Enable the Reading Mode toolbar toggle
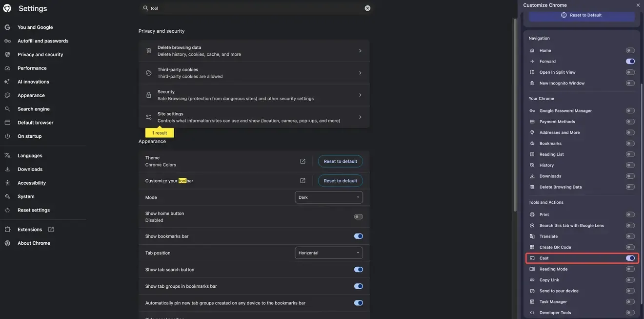644x319 pixels. (630, 269)
